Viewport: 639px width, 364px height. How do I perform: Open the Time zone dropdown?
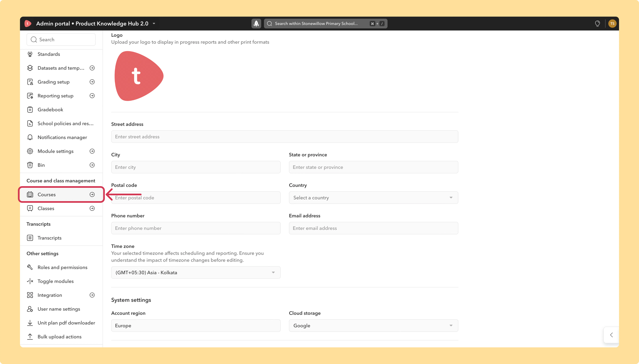[196, 272]
